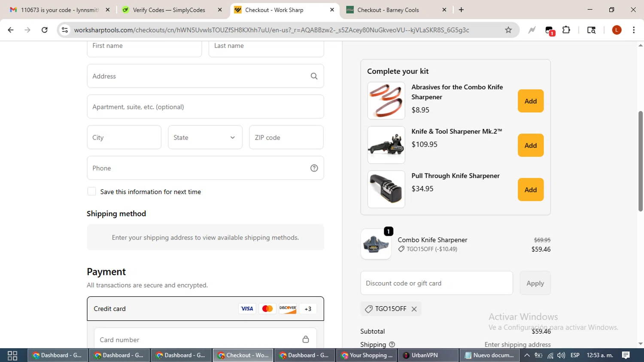This screenshot has width=644, height=362.
Task: Click the Card number field
Action: (x=205, y=338)
